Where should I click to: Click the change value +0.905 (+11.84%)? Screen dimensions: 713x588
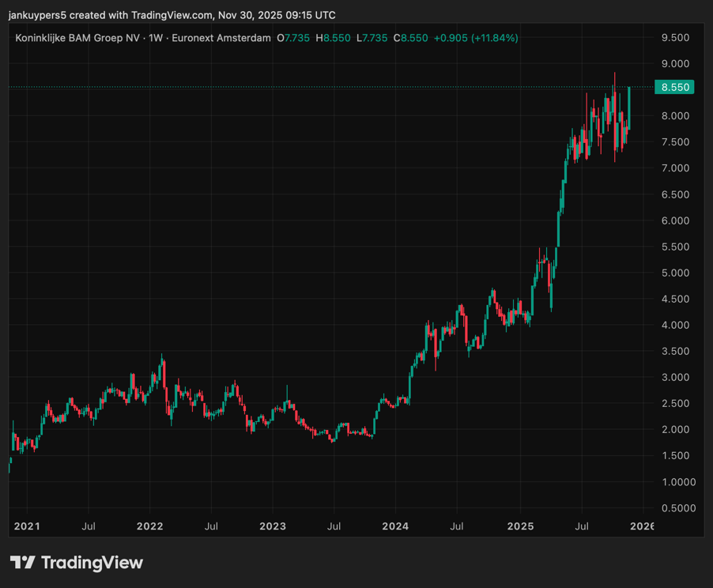click(x=476, y=38)
